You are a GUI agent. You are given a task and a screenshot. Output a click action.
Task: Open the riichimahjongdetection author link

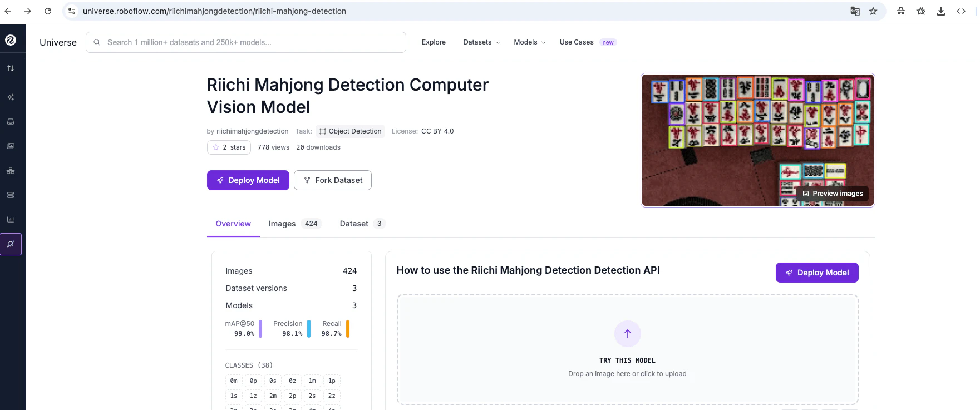tap(253, 131)
